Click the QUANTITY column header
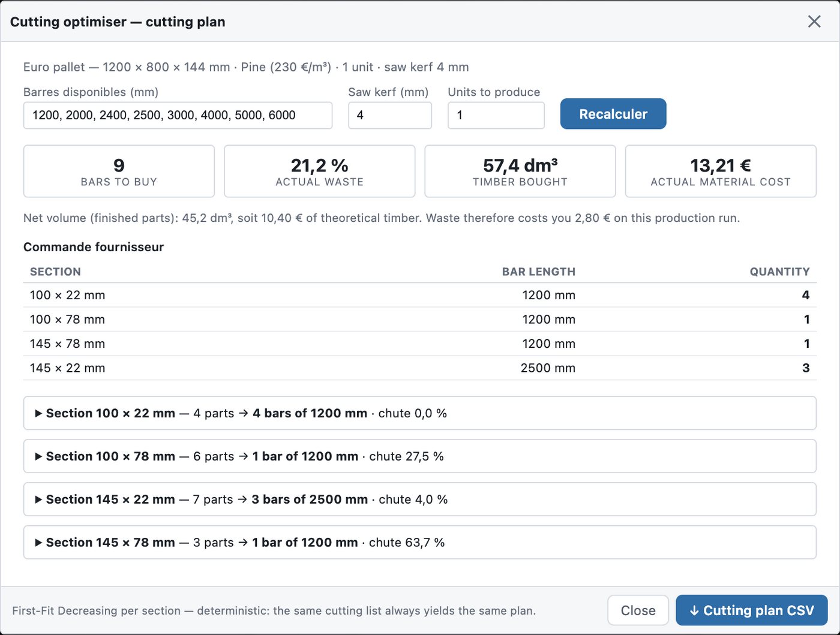The height and width of the screenshot is (635, 840). click(779, 272)
